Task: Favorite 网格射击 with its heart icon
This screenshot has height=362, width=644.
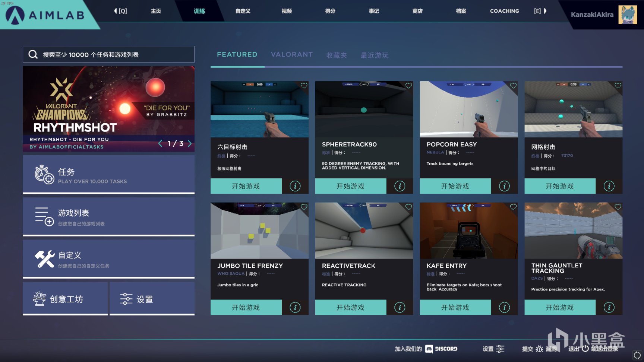Action: pos(618,86)
